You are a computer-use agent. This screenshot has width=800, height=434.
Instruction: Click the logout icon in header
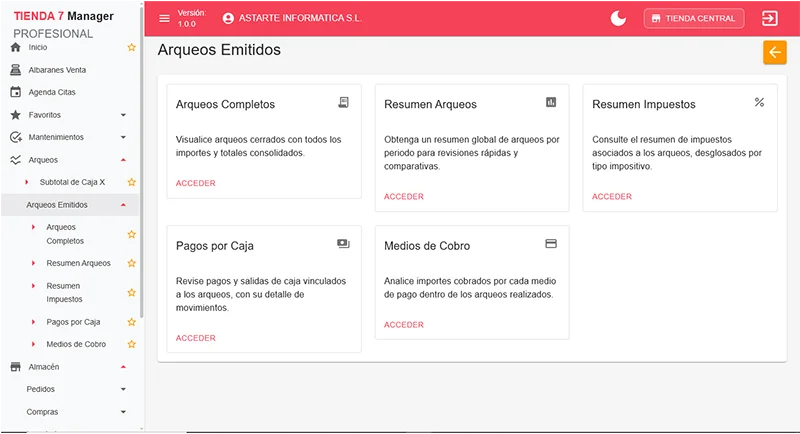click(x=770, y=18)
